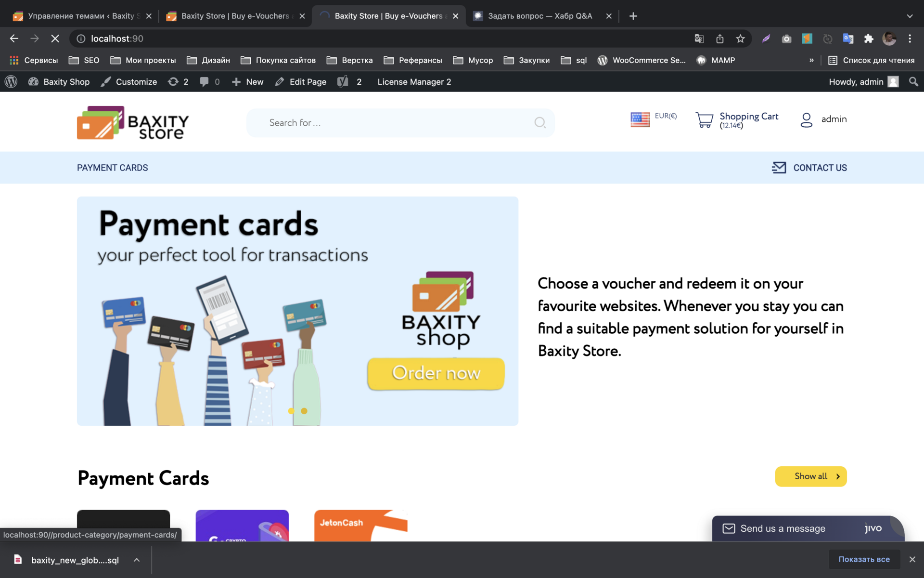Open the SEO bookmark folder
Screen dimensions: 924x578
[x=84, y=60]
